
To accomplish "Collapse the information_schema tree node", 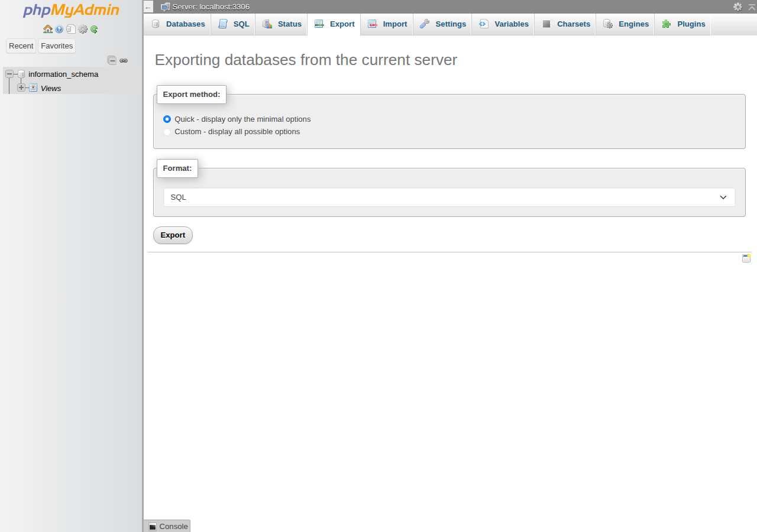I will (9, 74).
